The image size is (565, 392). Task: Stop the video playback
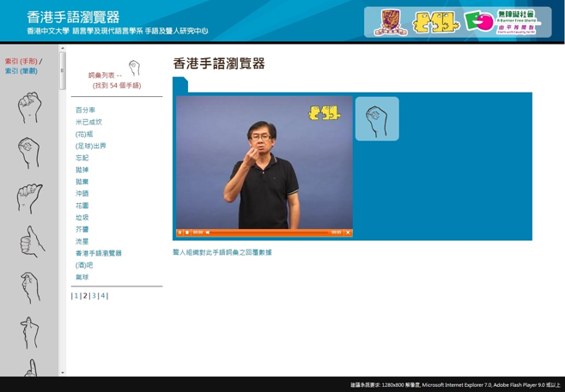[187, 232]
